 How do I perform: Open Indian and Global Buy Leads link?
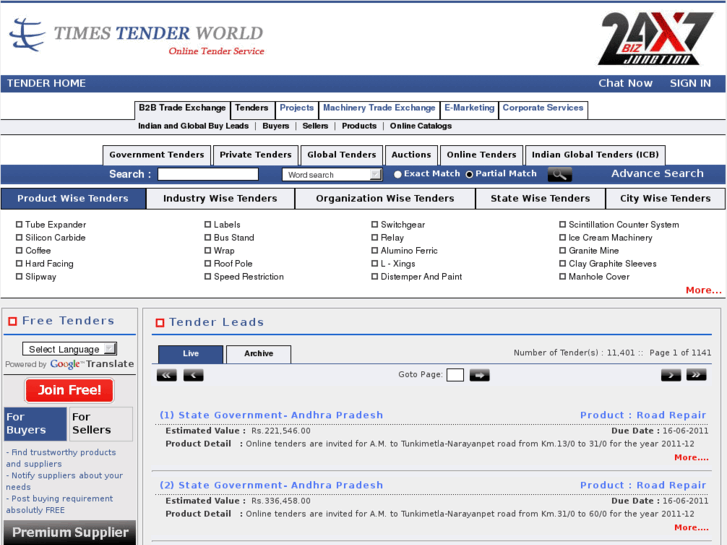(193, 126)
